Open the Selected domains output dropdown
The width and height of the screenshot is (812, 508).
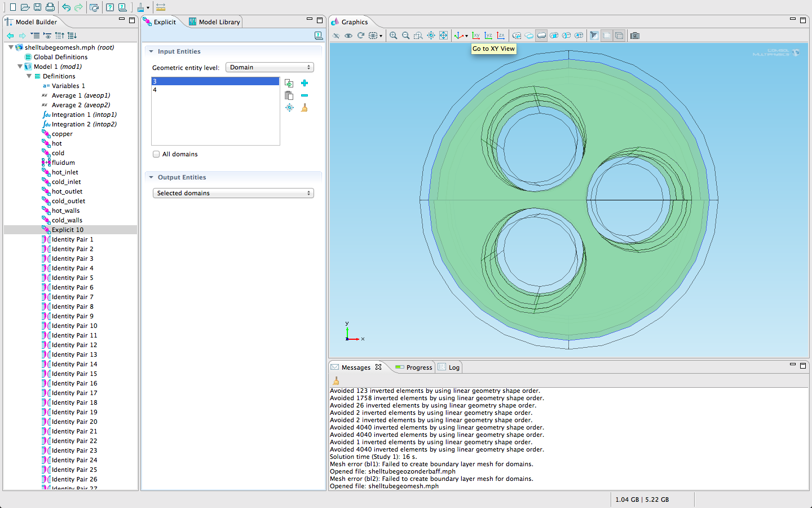(x=233, y=193)
